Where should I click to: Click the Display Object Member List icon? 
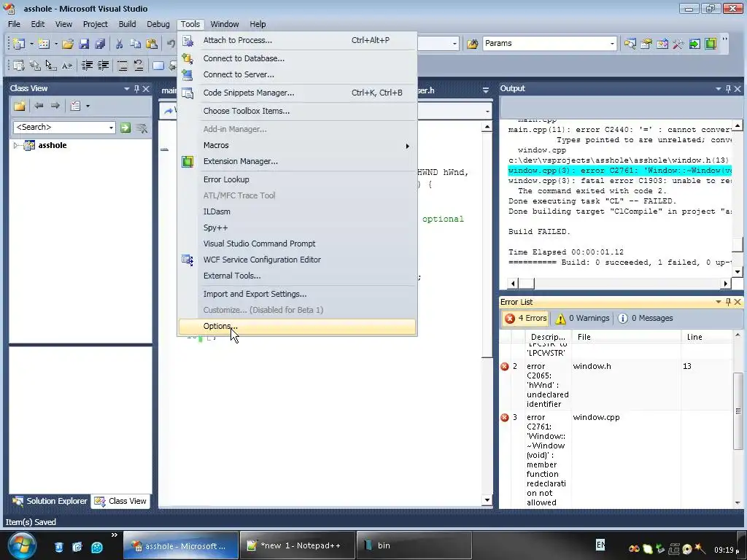coord(18,65)
